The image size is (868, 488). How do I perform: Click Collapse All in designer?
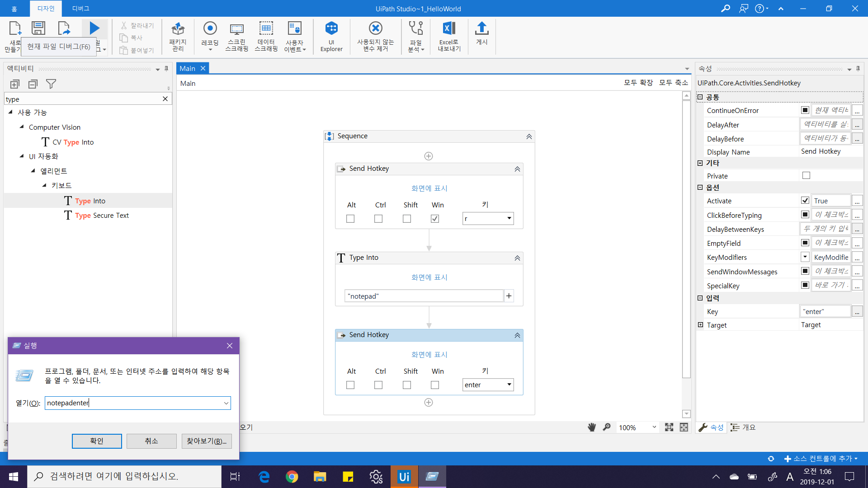(673, 83)
